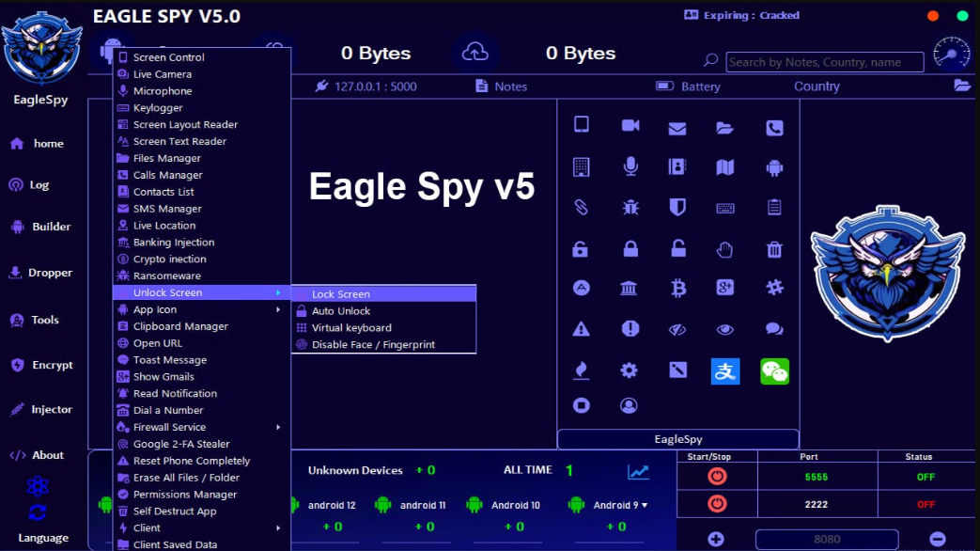Select the padlock unlock icon
Image resolution: width=980 pixels, height=551 pixels.
(677, 248)
